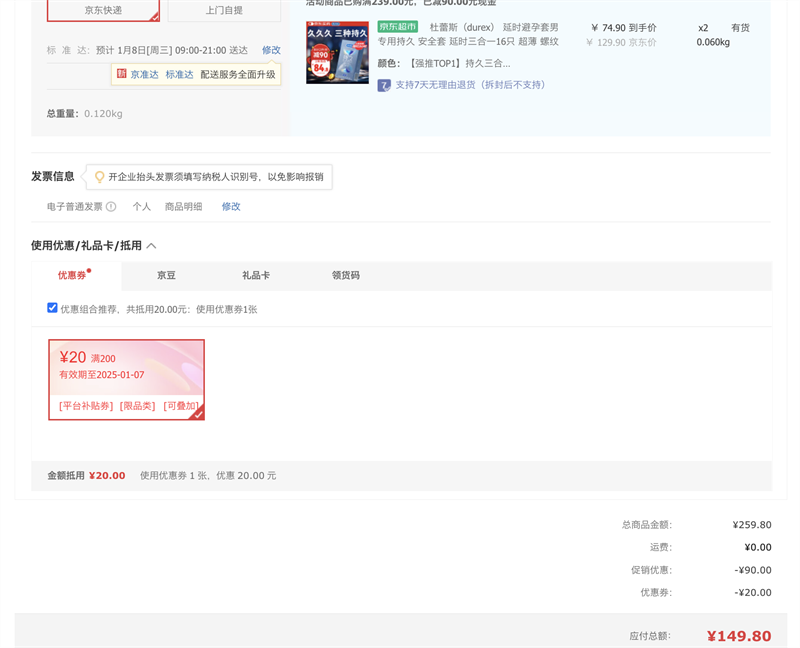Click the checkmark corner on the ¥20 coupon
Viewport: 800px width, 648px height.
coord(197,413)
